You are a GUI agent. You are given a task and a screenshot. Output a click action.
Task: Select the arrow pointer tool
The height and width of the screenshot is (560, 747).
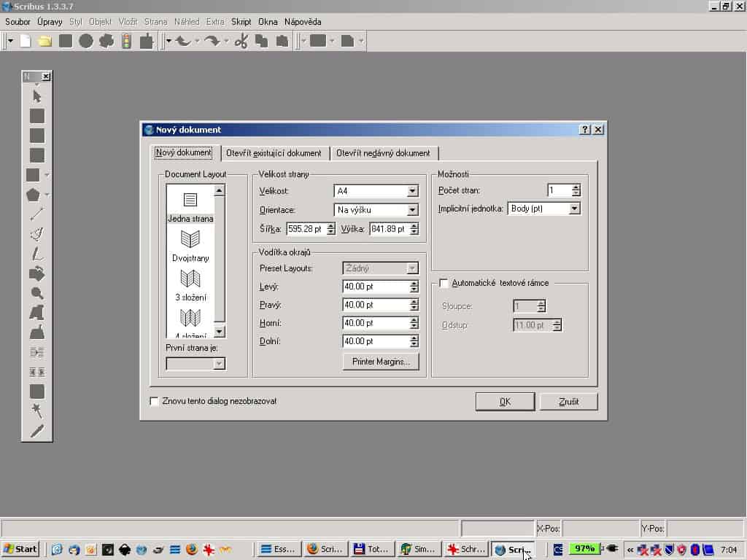(x=36, y=96)
